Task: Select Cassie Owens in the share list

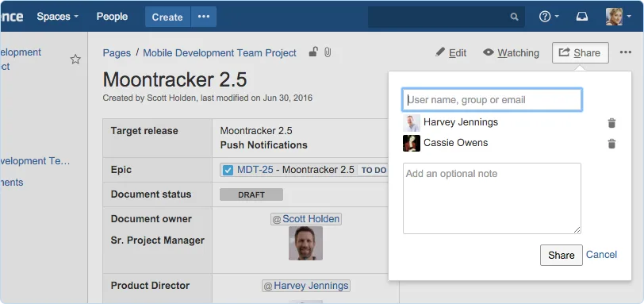Action: click(455, 143)
